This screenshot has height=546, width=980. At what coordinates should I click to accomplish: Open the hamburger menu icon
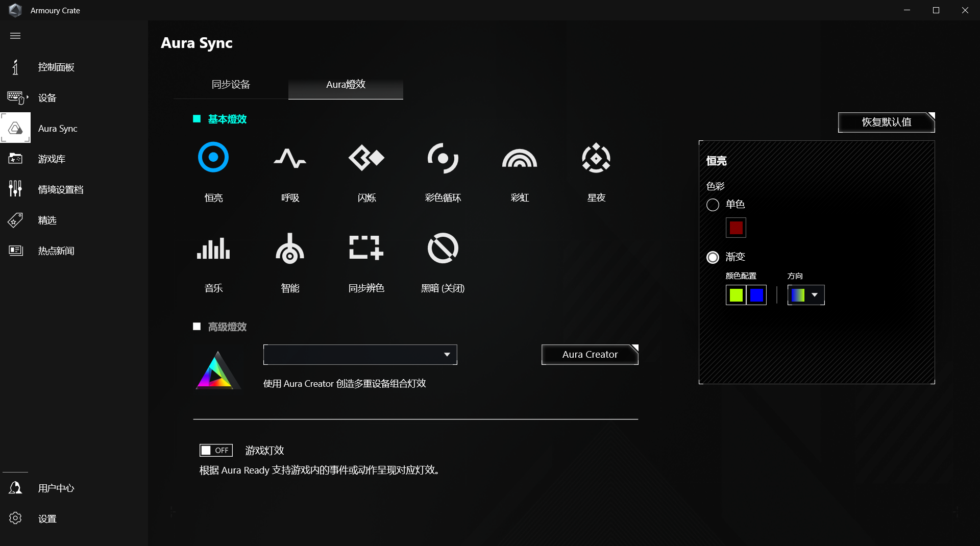coord(15,36)
